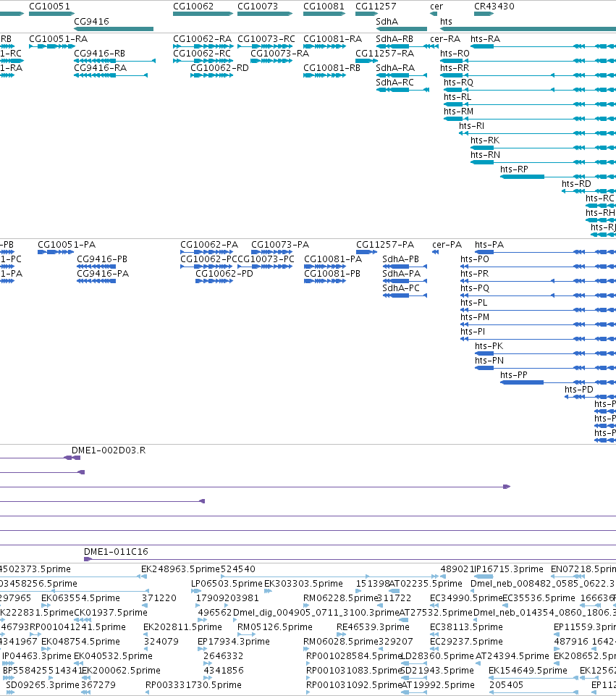Click transcript label CG10081-RB

[x=332, y=67]
